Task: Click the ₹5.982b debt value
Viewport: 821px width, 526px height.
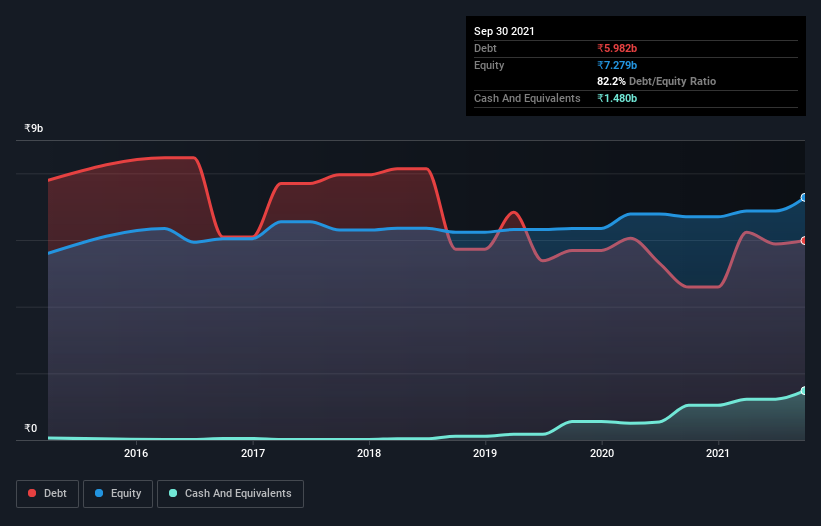Action: [617, 48]
